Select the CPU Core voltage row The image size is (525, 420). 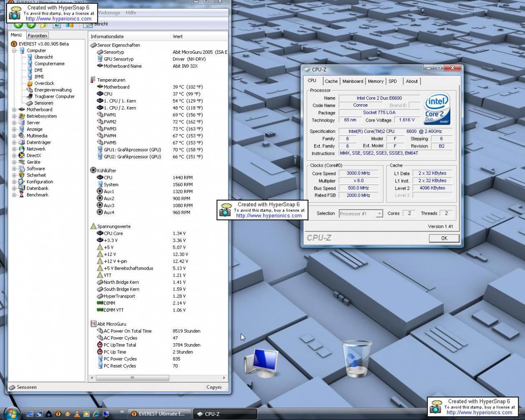[x=158, y=233]
